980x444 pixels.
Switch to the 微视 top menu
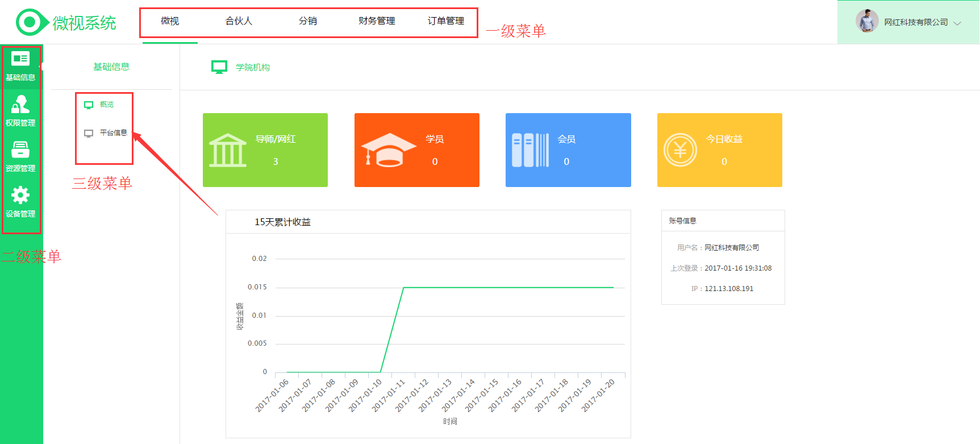pos(170,21)
